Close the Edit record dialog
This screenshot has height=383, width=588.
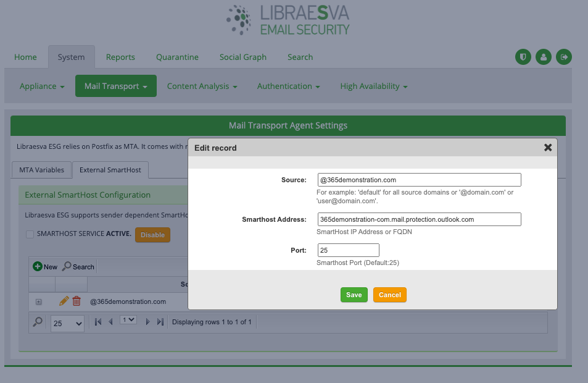[548, 148]
